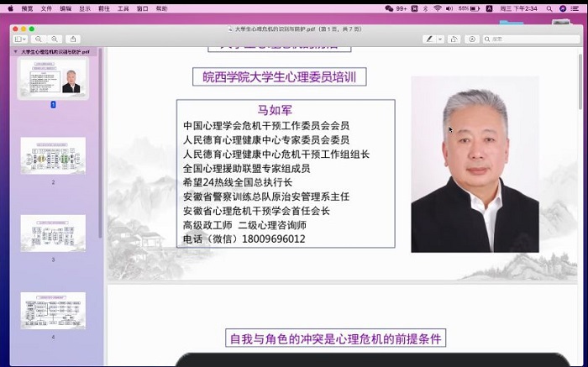Open the sidebar view options dropdown
The width and height of the screenshot is (588, 367).
21,39
